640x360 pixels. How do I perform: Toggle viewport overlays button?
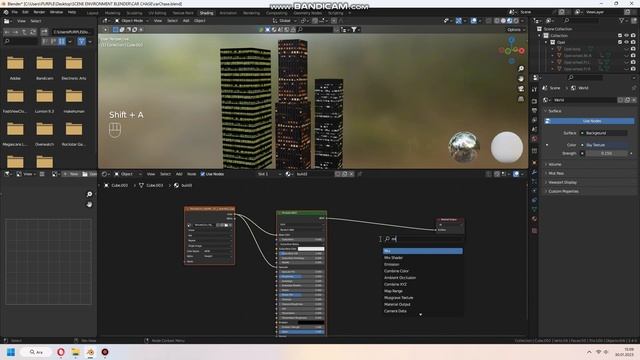pyautogui.click(x=473, y=21)
